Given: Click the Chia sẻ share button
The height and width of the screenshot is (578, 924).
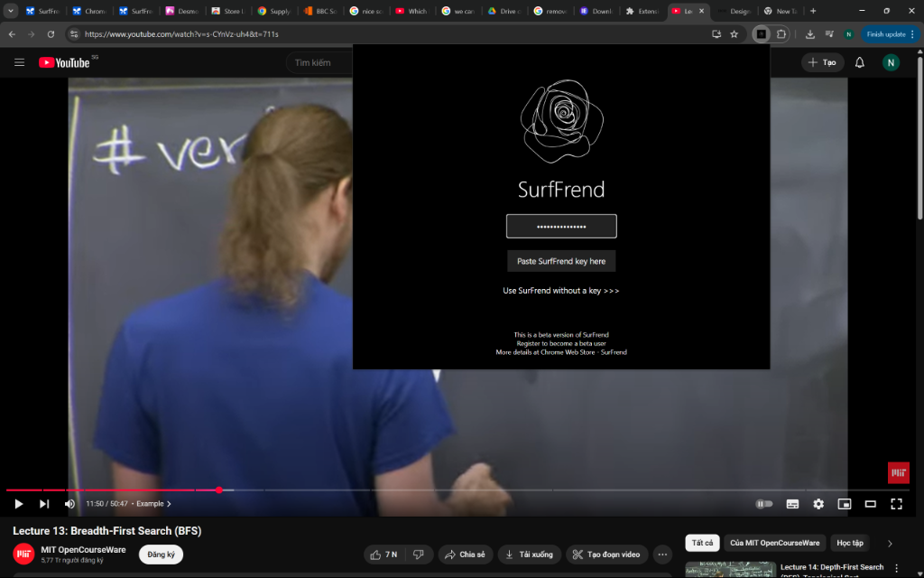Looking at the screenshot, I should click(x=465, y=555).
